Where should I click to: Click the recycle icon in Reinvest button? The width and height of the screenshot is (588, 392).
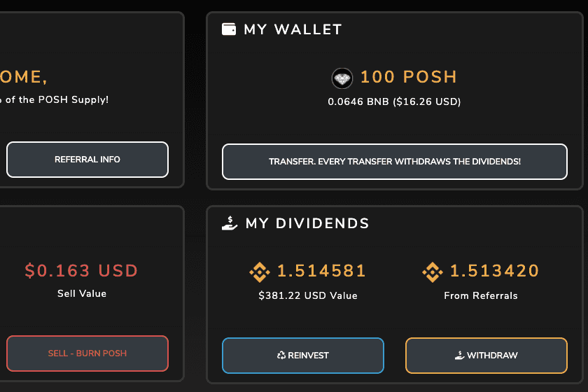click(x=281, y=356)
